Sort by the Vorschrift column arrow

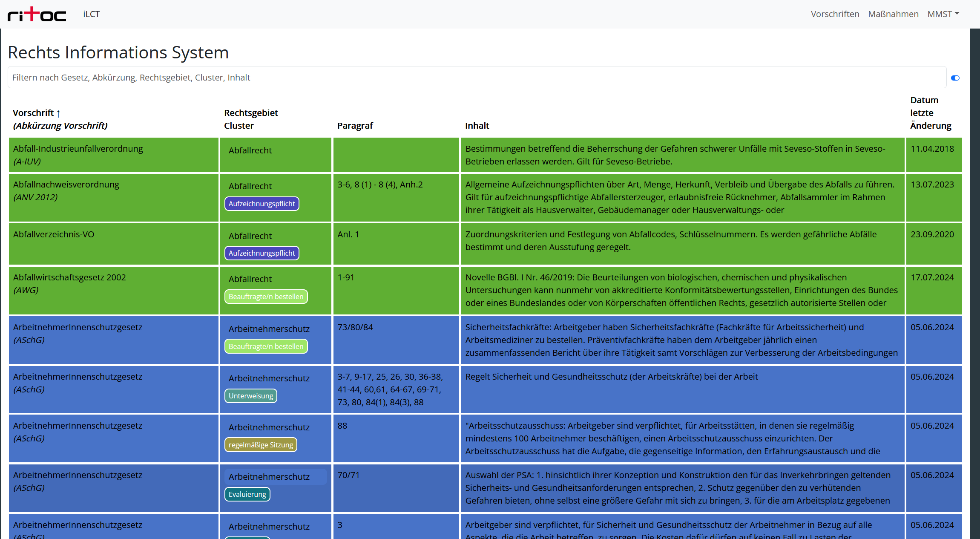pos(58,113)
